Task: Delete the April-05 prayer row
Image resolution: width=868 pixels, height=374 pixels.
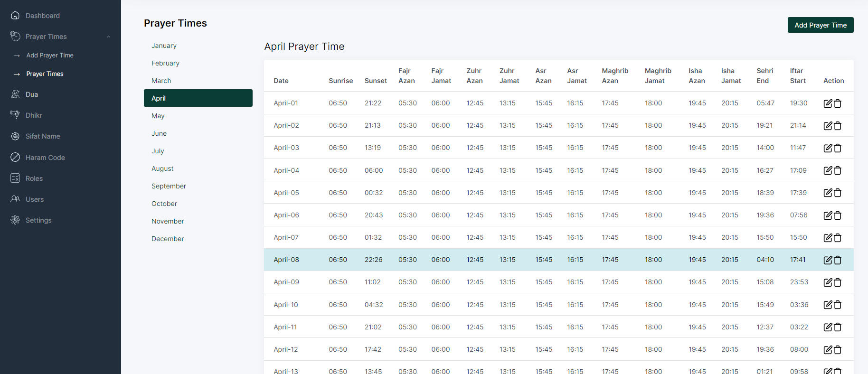Action: 838,193
